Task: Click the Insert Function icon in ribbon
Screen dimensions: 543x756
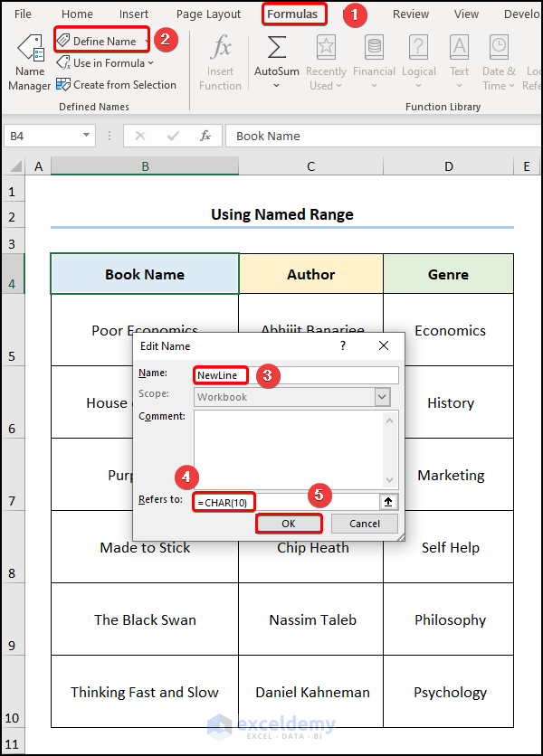Action: [x=220, y=61]
